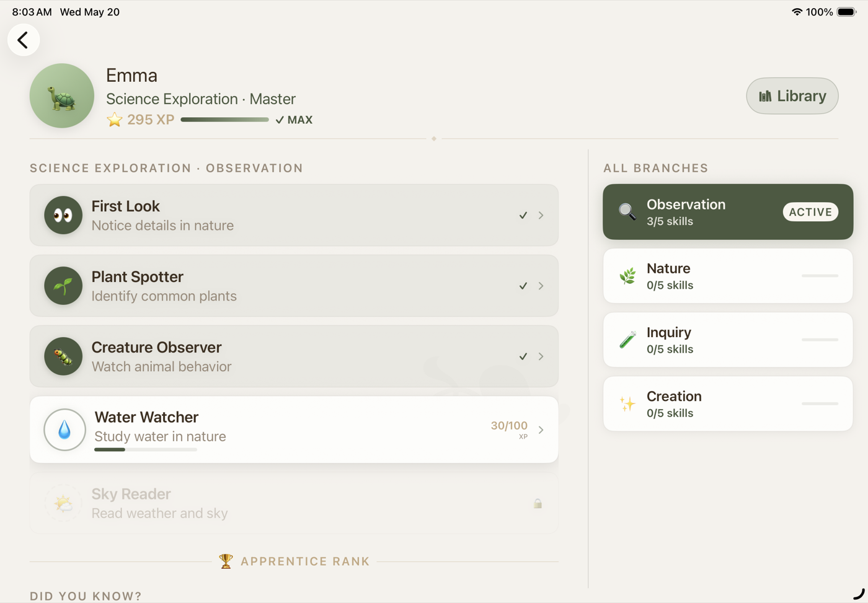Tap the checkmark on Creature Observer row
The height and width of the screenshot is (603, 868).
coord(523,356)
